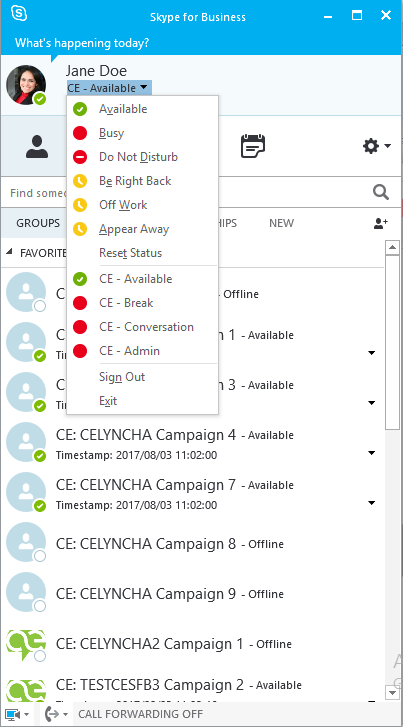Click the Find someone search field
Screen dimensions: 403x727
(x=186, y=192)
